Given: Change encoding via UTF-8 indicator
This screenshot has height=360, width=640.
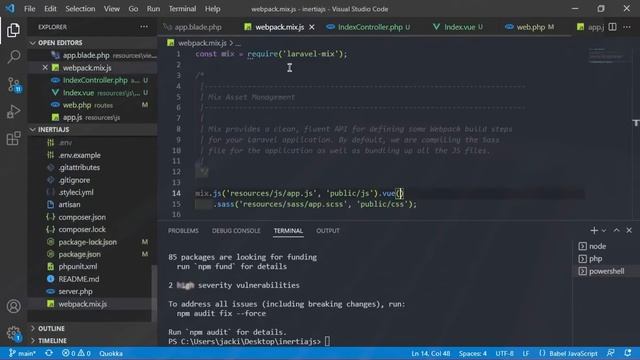Looking at the screenshot, I should pyautogui.click(x=504, y=353).
